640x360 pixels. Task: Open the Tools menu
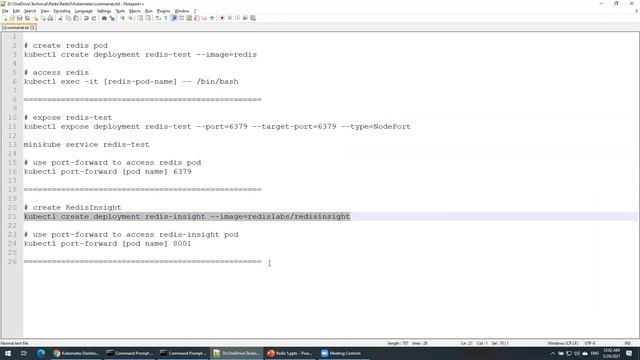[x=120, y=11]
